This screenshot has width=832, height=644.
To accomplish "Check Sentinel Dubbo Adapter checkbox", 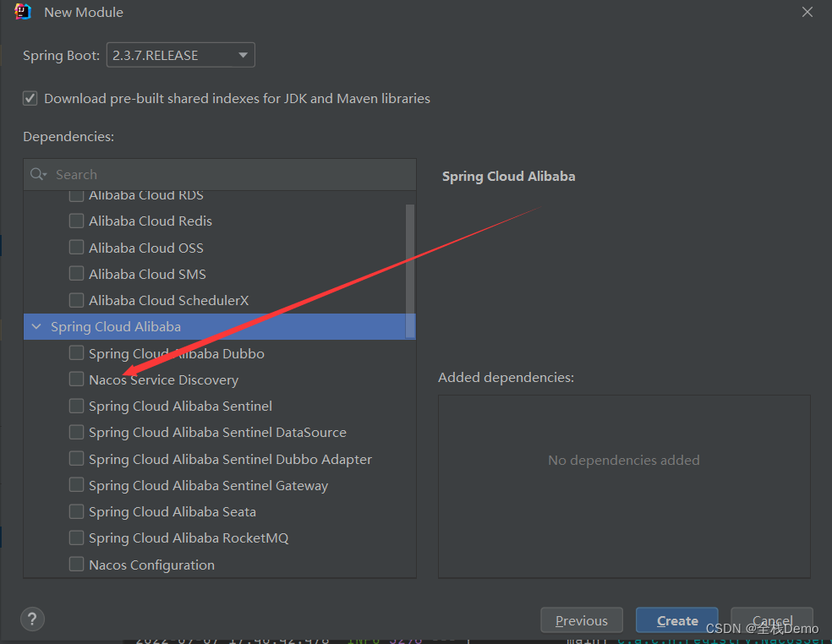I will (76, 458).
